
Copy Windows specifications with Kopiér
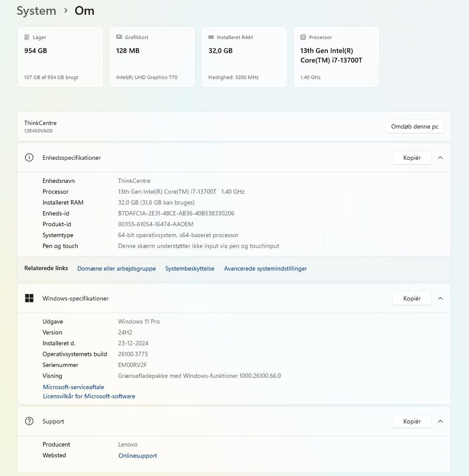pyautogui.click(x=411, y=298)
